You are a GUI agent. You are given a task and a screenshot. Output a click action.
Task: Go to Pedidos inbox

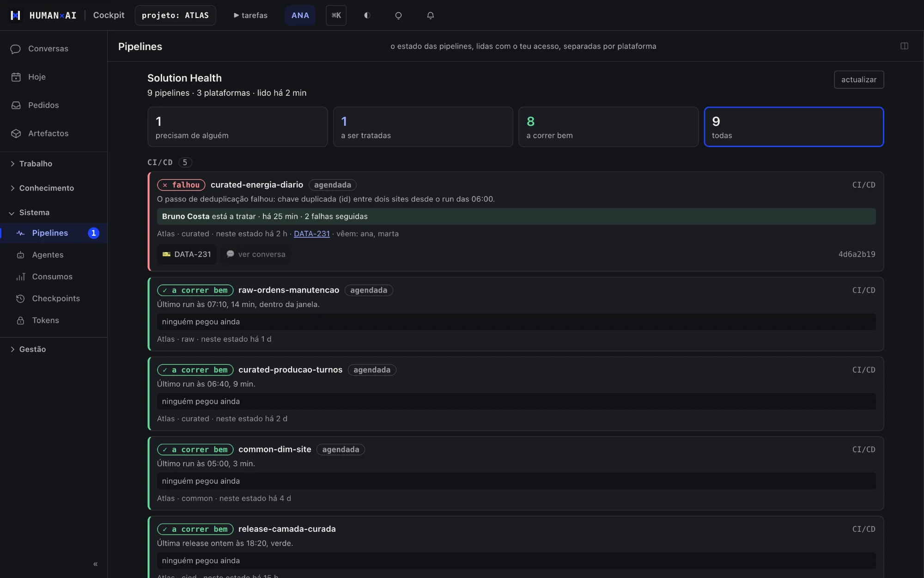point(54,105)
